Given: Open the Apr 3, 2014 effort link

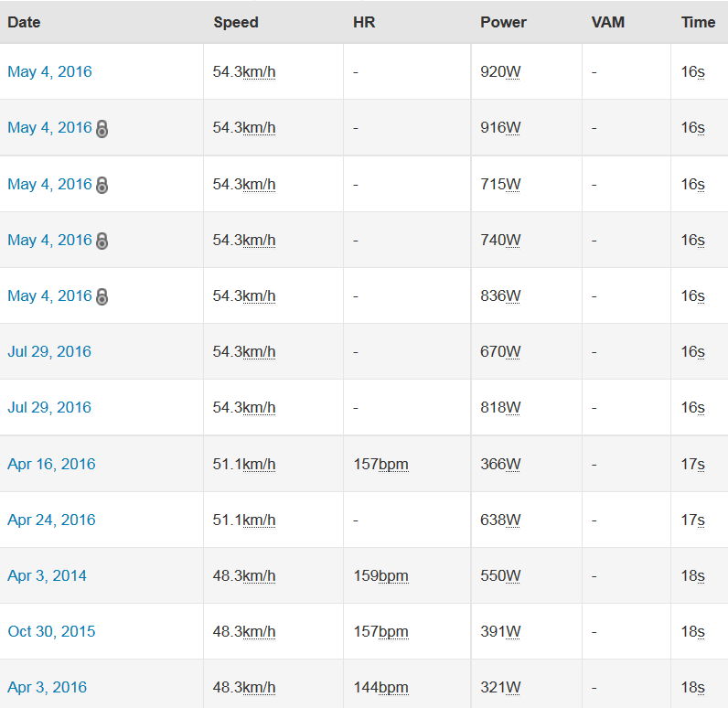Looking at the screenshot, I should [47, 575].
